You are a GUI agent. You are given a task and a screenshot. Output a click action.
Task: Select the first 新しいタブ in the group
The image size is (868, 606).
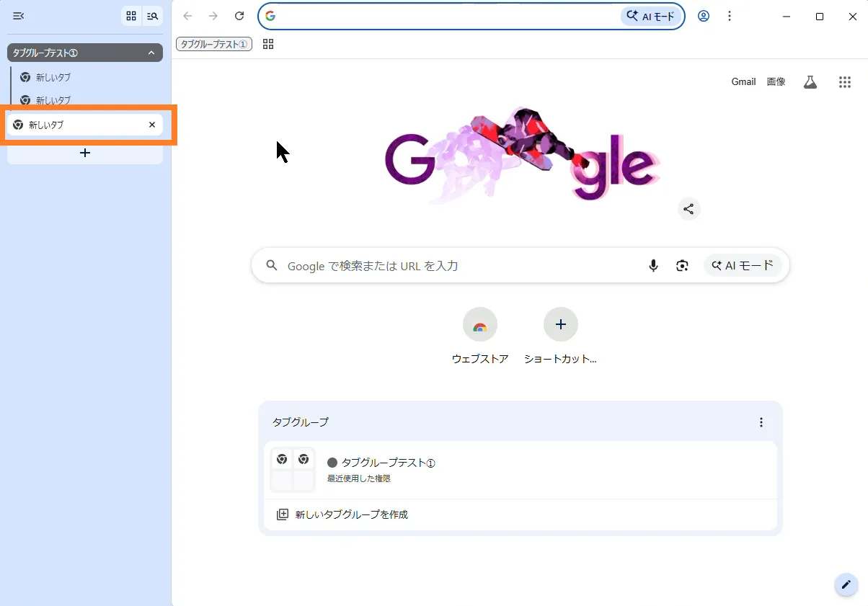point(53,77)
